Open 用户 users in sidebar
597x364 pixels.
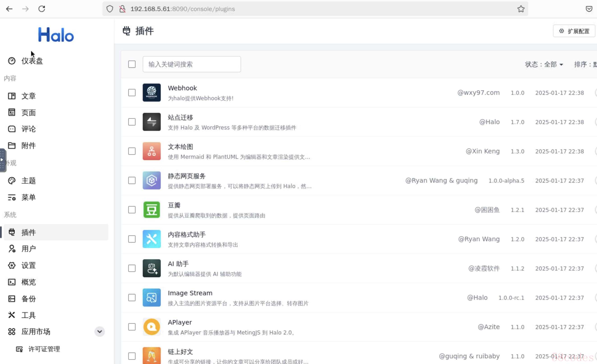point(56,248)
